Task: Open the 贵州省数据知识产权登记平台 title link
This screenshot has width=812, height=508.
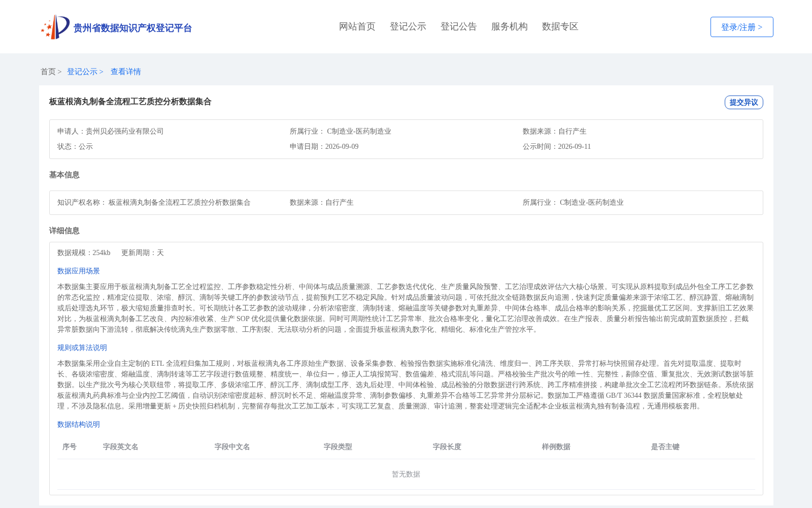Action: click(132, 28)
